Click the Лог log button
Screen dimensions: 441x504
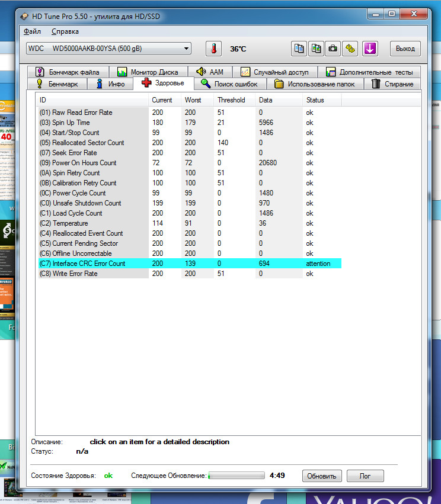click(365, 476)
